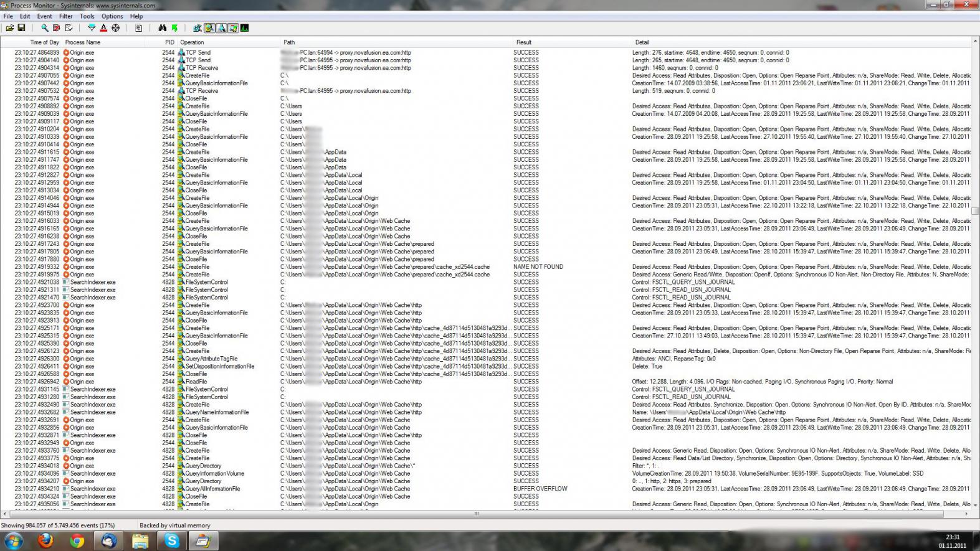Clear the display with the eraser icon
This screenshot has width=980, height=551.
pyautogui.click(x=69, y=28)
